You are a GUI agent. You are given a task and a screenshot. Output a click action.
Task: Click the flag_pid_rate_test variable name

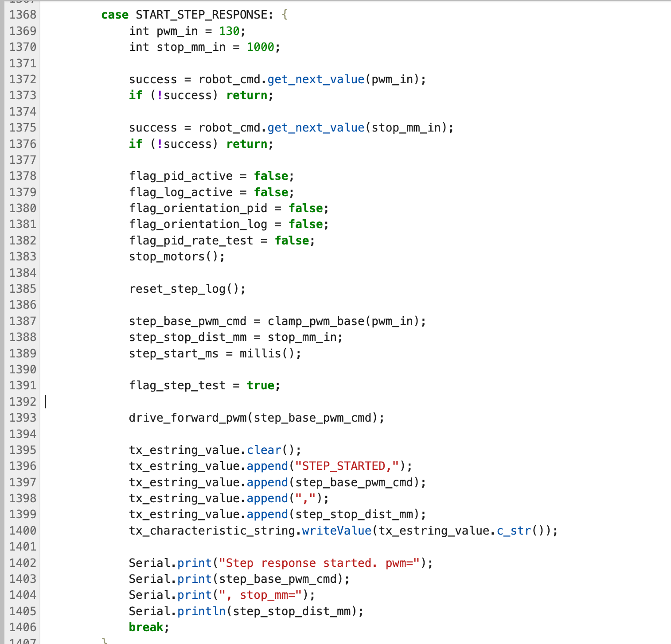point(191,241)
